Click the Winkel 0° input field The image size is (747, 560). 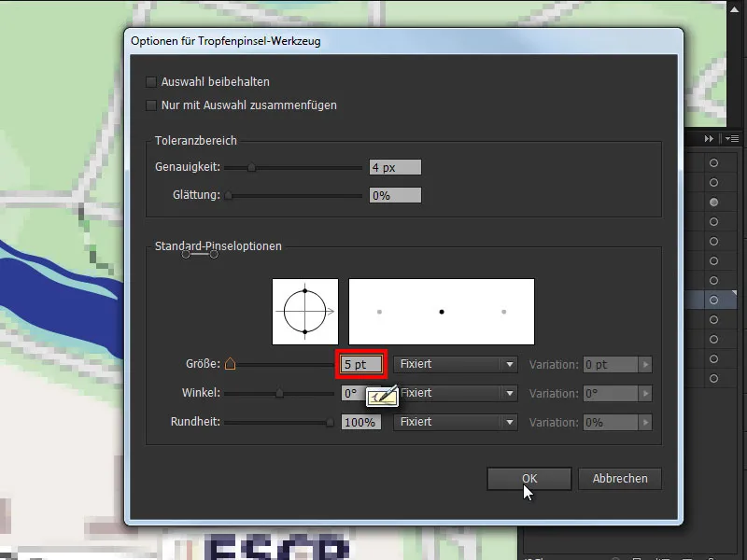pyautogui.click(x=353, y=393)
